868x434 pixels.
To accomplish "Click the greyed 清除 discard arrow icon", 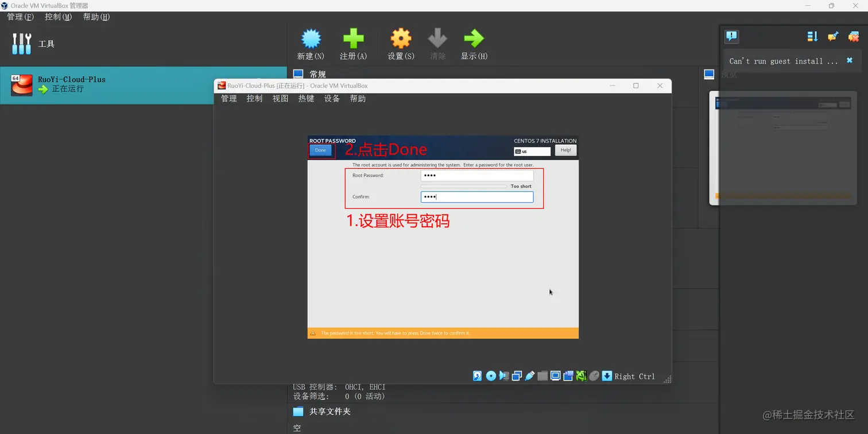I will (x=437, y=39).
